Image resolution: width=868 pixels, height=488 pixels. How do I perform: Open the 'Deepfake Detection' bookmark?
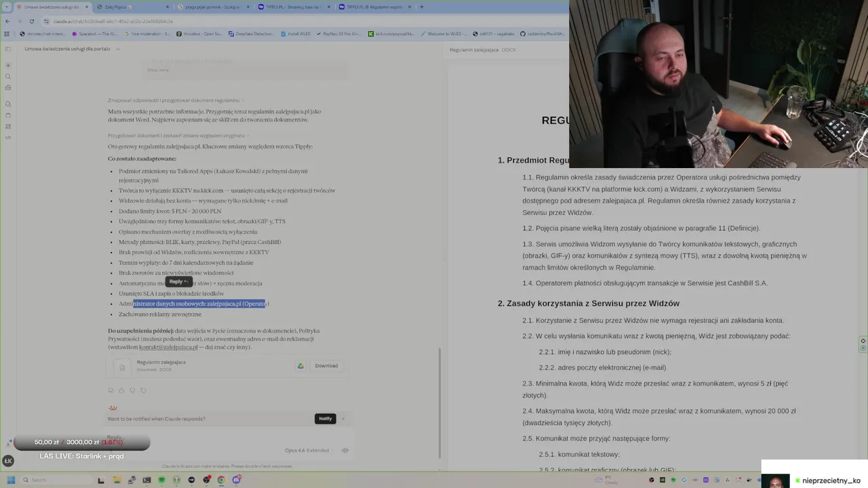coord(252,33)
